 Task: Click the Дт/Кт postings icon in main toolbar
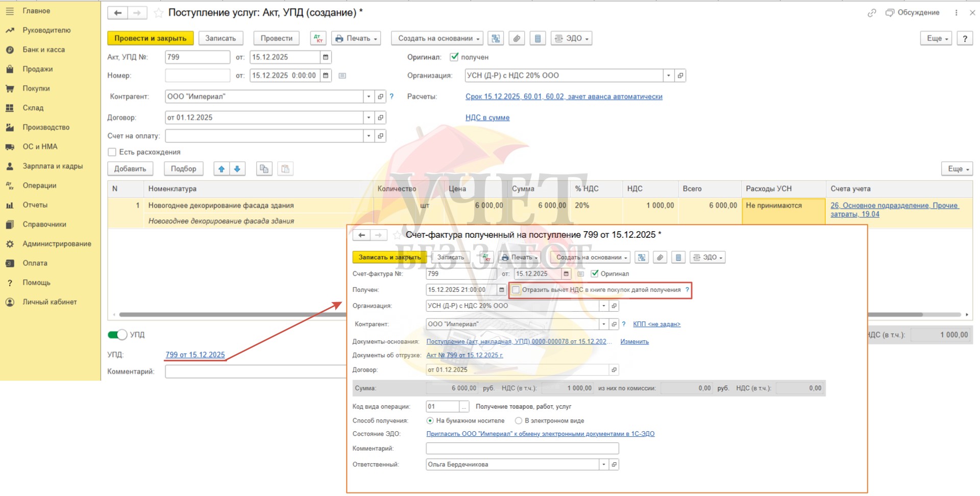pyautogui.click(x=318, y=38)
